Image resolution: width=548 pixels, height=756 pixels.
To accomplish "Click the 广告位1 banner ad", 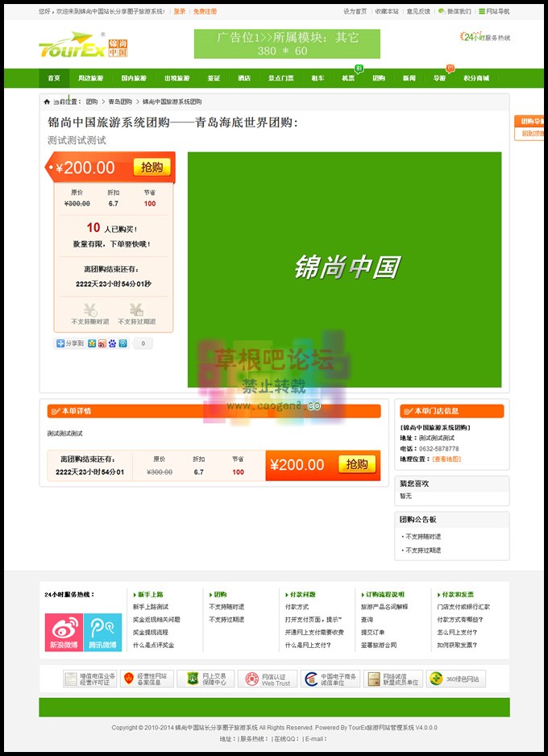I will click(287, 44).
